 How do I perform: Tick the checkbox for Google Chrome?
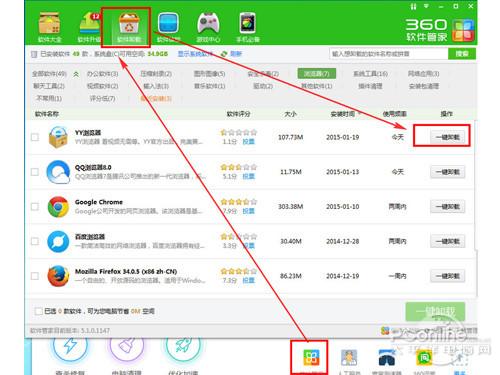(35, 207)
